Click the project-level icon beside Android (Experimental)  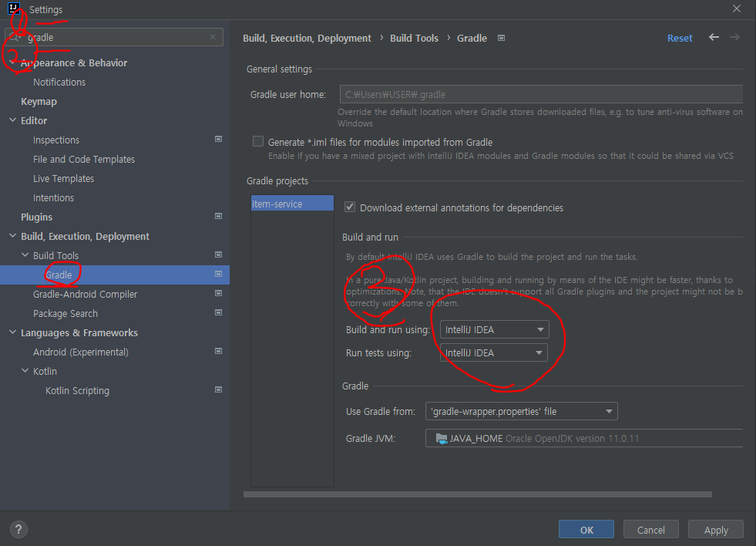[218, 352]
